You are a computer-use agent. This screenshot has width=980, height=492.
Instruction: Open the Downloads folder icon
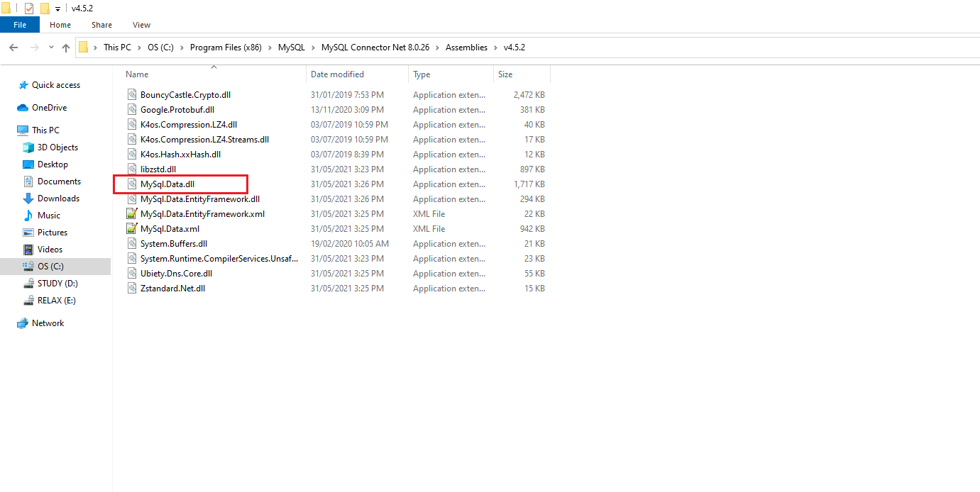click(28, 199)
